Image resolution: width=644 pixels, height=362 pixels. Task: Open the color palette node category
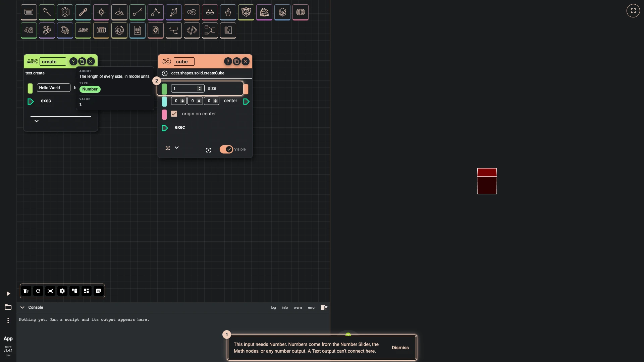pyautogui.click(x=65, y=30)
